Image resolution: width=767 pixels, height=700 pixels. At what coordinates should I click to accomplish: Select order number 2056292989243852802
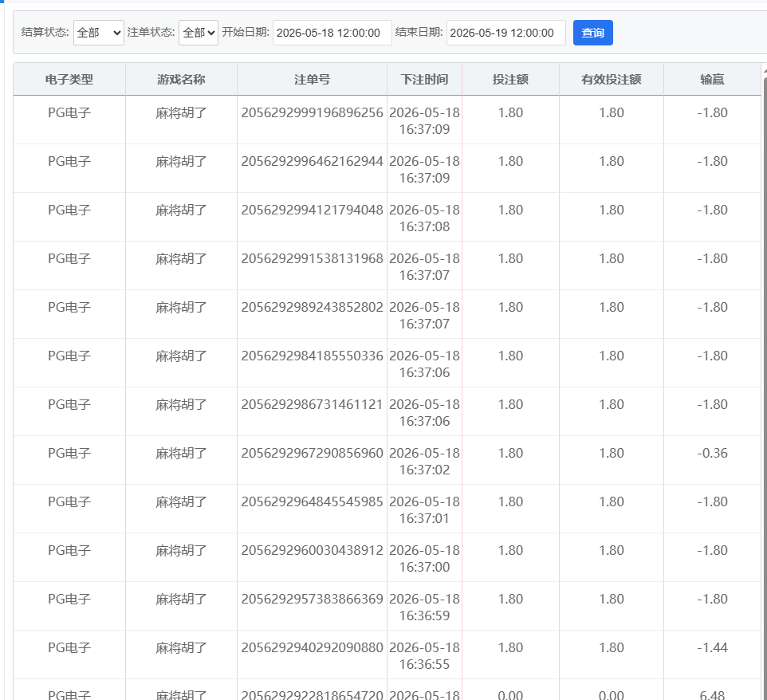click(x=312, y=307)
